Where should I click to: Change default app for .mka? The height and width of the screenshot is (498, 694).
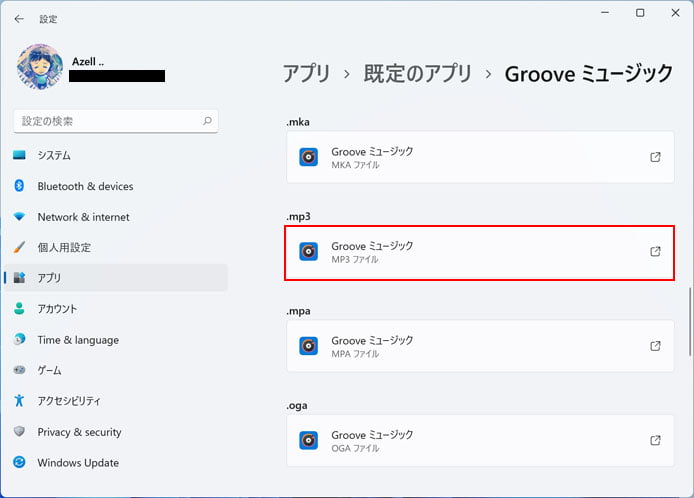point(480,157)
